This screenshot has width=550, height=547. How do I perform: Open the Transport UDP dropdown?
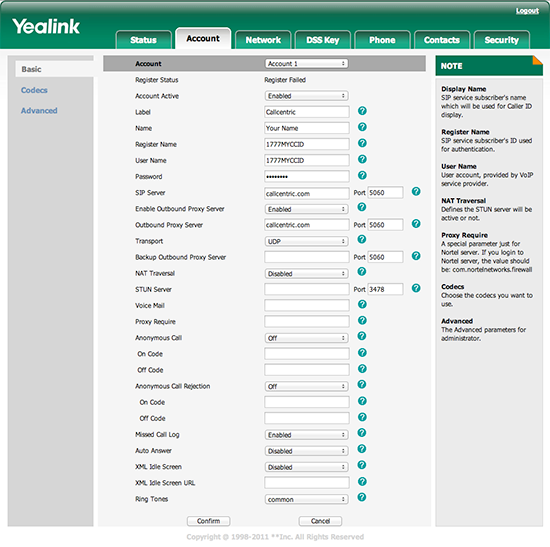[x=306, y=241]
